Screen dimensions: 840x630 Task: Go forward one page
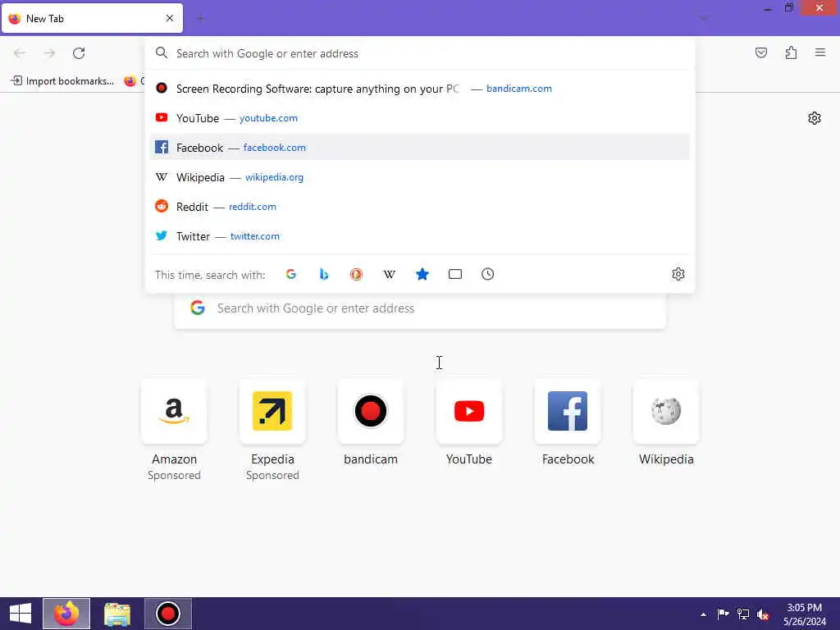(49, 53)
